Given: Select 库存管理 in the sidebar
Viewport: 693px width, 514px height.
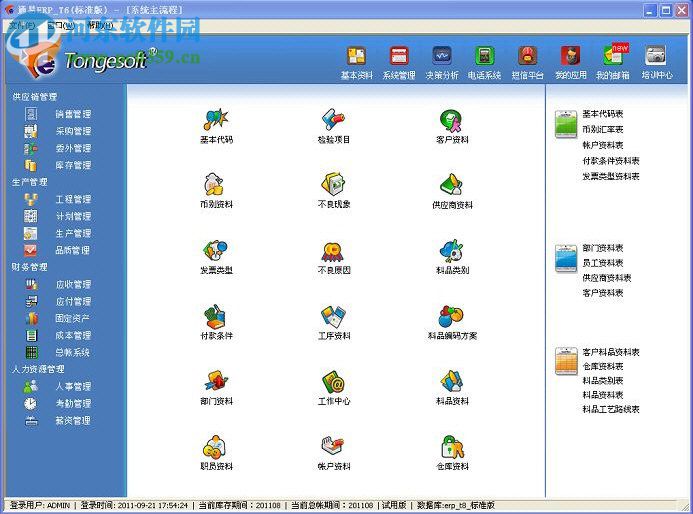Looking at the screenshot, I should pyautogui.click(x=72, y=165).
